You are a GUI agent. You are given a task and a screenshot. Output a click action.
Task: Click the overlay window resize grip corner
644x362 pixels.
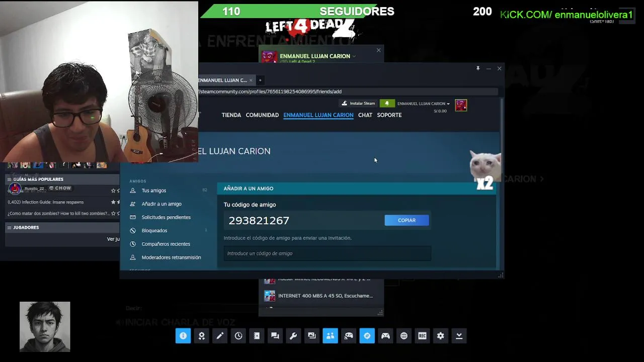click(501, 275)
